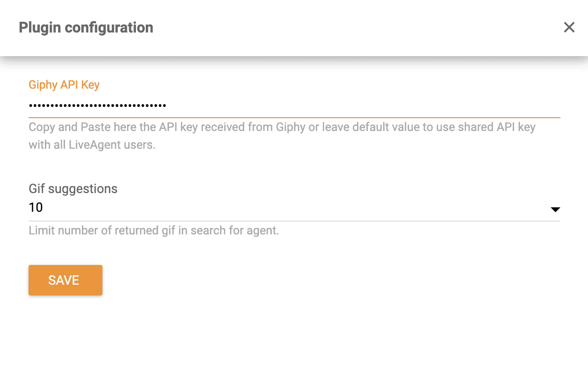
Task: Click the gif limit helper text
Action: click(154, 230)
